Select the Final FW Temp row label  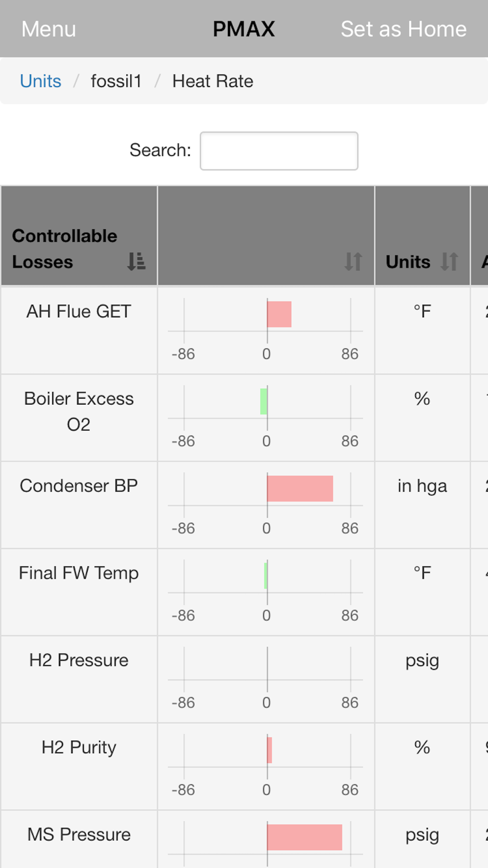click(x=79, y=573)
